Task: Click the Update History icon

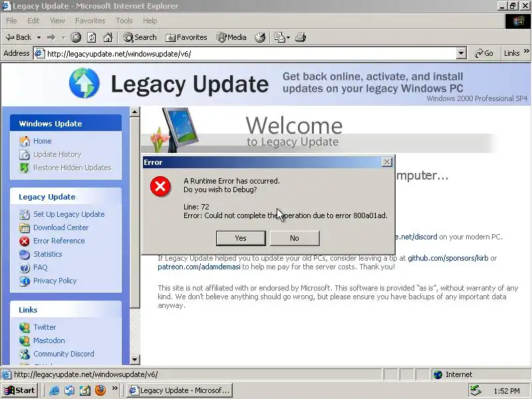Action: point(25,155)
